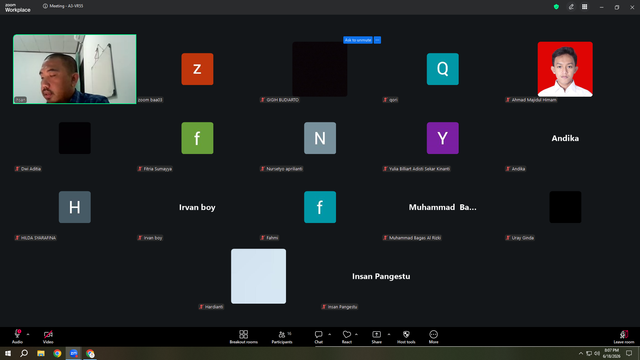The width and height of the screenshot is (640, 360).
Task: Expand the reactions arrow beside React
Action: 356,334
